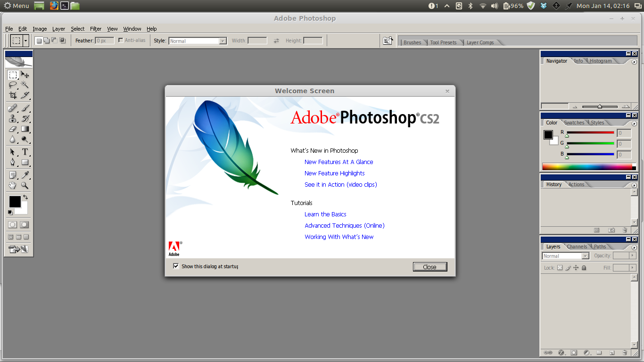Select the Rectangular Marquee tool in toolbox
The image size is (644, 362).
point(13,75)
